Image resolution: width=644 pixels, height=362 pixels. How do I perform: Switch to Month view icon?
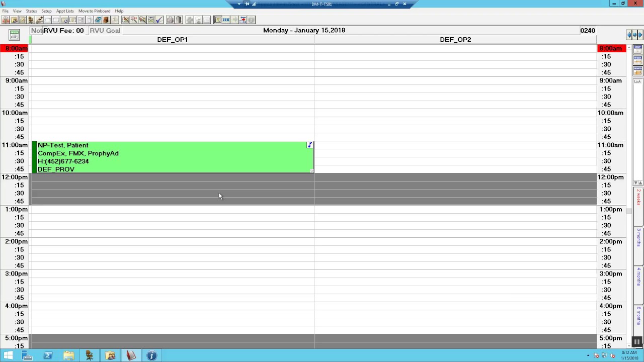click(x=638, y=70)
